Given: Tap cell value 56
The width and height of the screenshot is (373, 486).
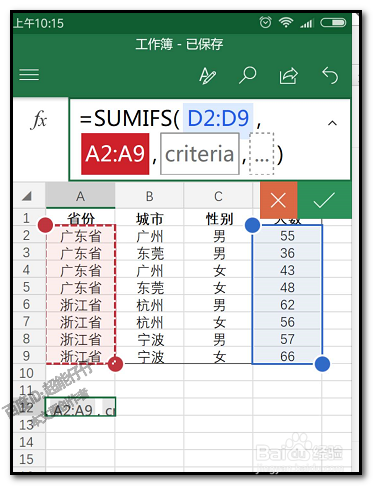Looking at the screenshot, I should pyautogui.click(x=287, y=322).
